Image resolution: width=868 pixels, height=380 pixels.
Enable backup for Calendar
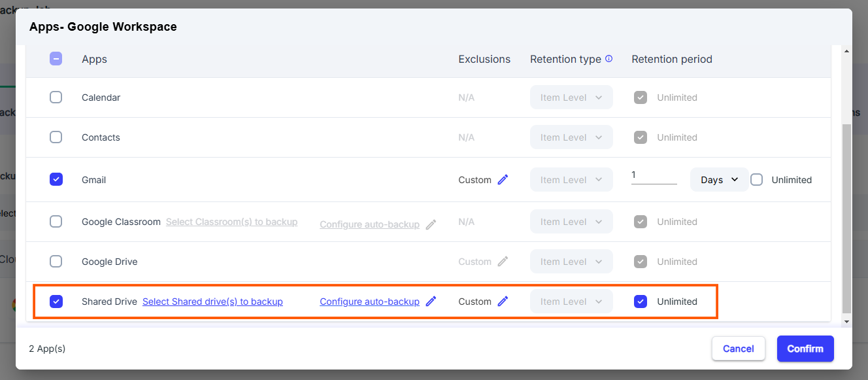(x=56, y=97)
